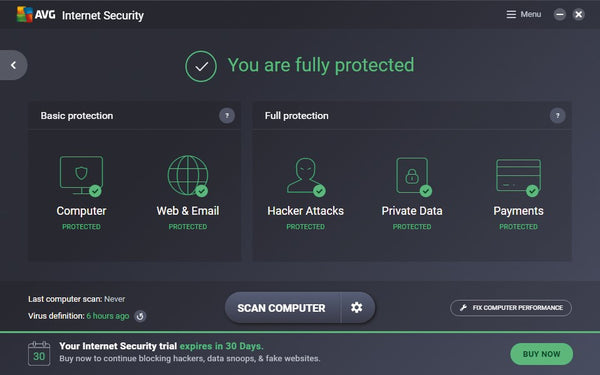Click the 'Basic protection' heading
The height and width of the screenshot is (375, 600).
point(77,116)
